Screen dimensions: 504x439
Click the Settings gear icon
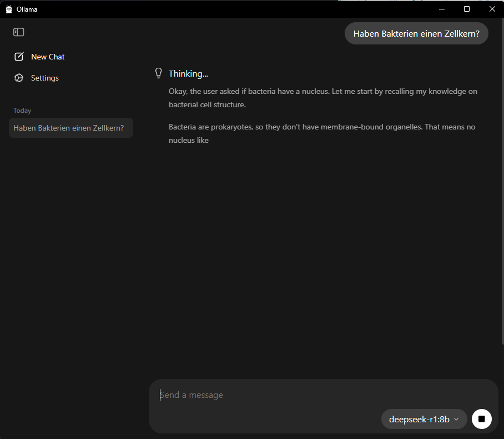(19, 78)
